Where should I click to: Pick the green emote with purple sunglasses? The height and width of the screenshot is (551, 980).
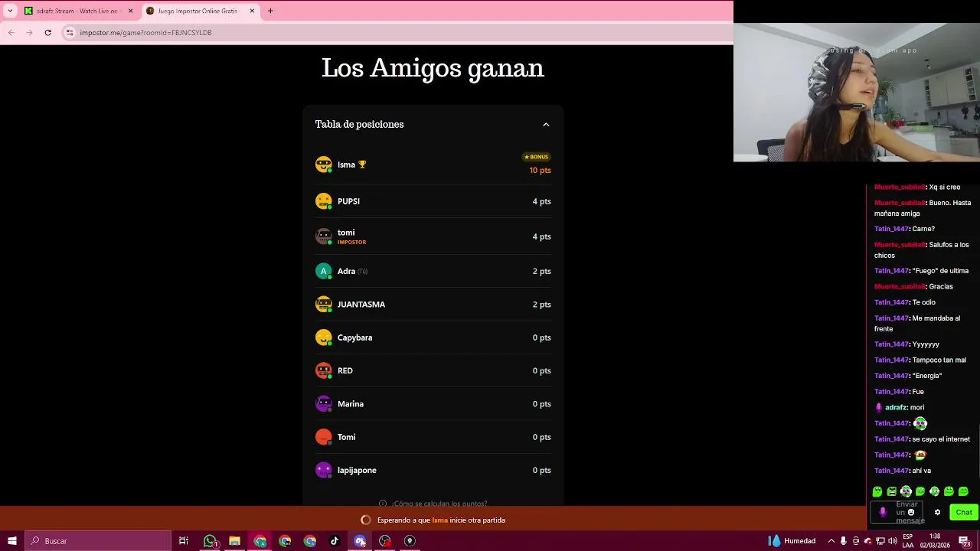tap(906, 491)
